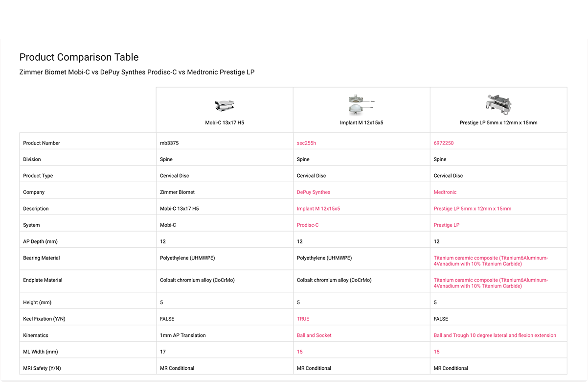The height and width of the screenshot is (382, 588).
Task: Click the 'Product Number' row label
Action: coord(42,143)
